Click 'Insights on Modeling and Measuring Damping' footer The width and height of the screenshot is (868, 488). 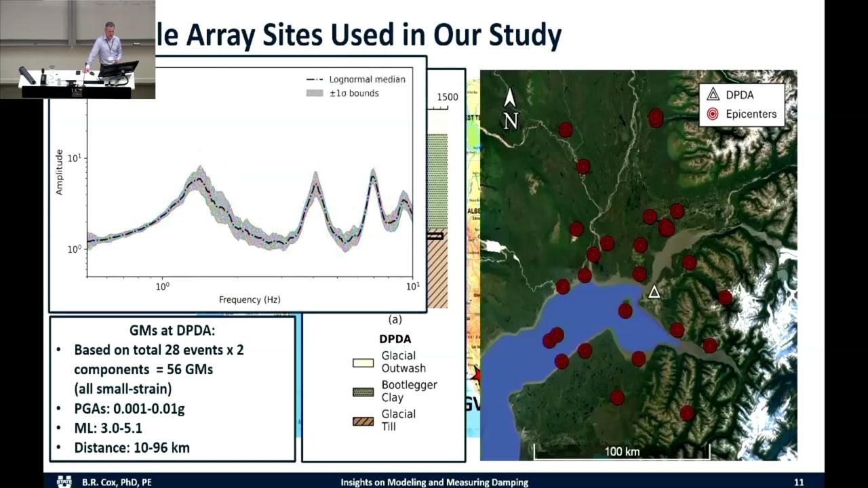(x=434, y=482)
